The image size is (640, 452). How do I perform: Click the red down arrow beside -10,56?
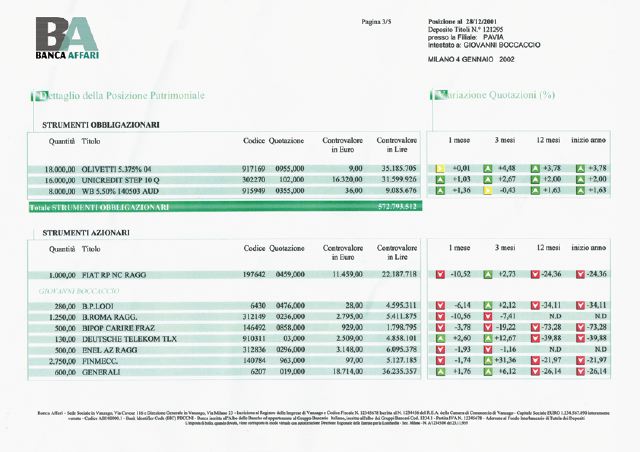(440, 316)
